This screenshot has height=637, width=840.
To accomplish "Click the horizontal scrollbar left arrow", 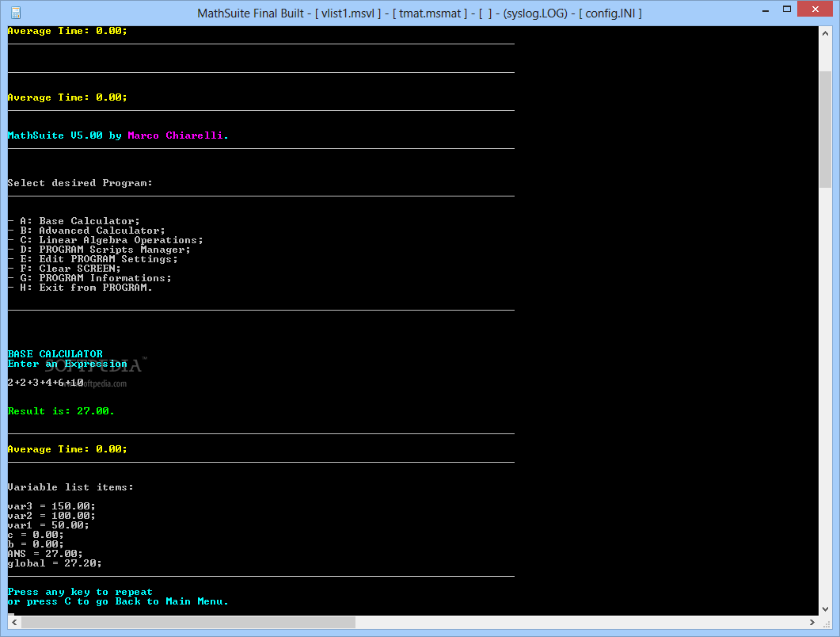I will point(14,622).
